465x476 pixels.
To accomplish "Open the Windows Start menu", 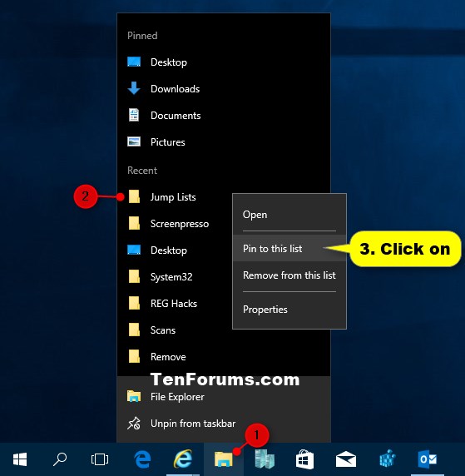I will point(20,459).
